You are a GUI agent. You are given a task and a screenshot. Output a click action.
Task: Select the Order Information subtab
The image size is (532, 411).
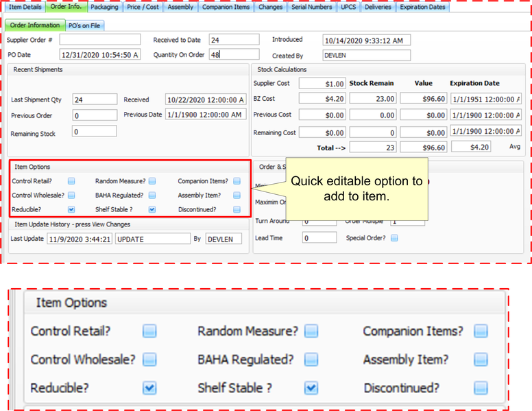(35, 25)
